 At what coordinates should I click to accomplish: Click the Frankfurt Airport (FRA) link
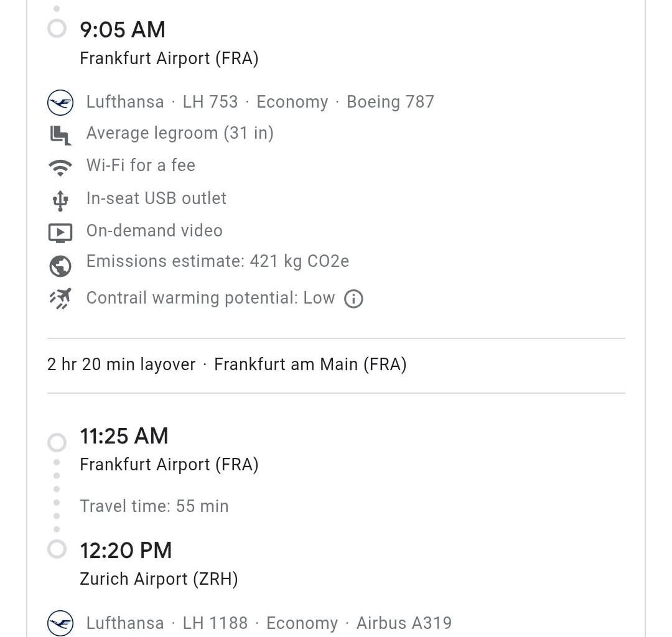click(x=169, y=59)
